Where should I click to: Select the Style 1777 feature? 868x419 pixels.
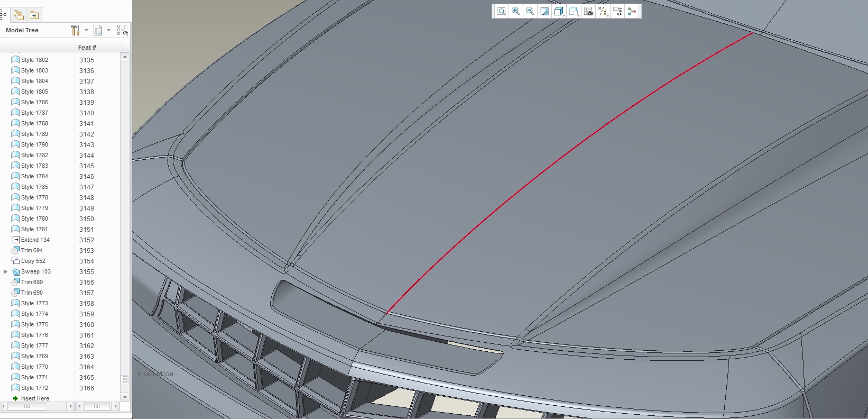click(34, 345)
